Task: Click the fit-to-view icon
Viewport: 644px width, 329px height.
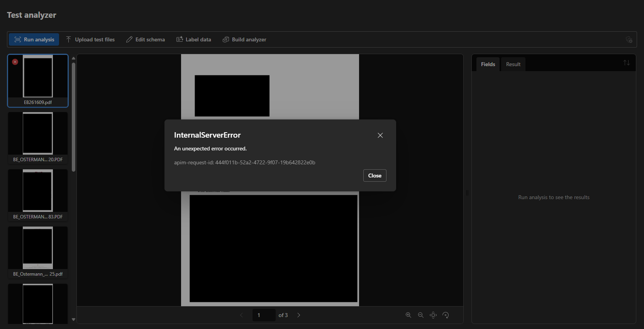Action: click(x=433, y=315)
